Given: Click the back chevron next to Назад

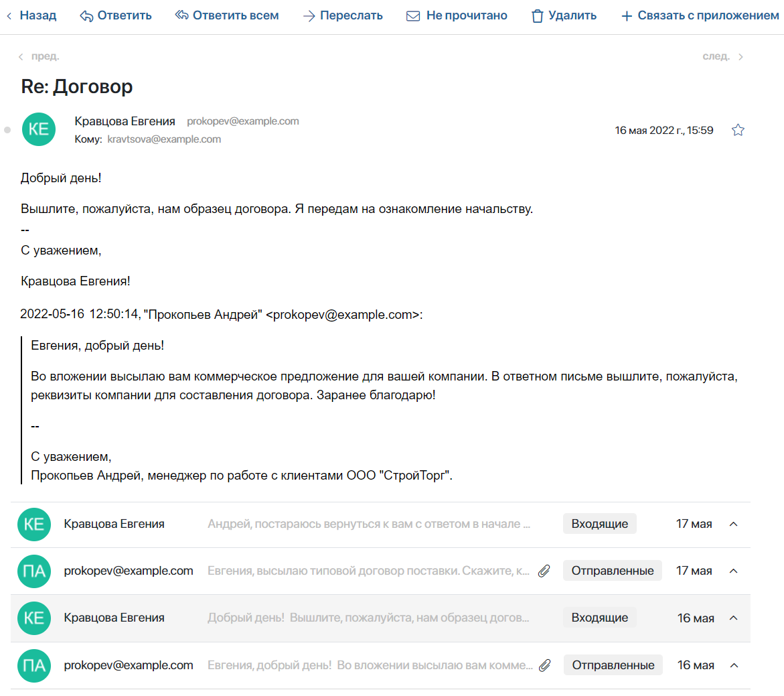Looking at the screenshot, I should (9, 16).
